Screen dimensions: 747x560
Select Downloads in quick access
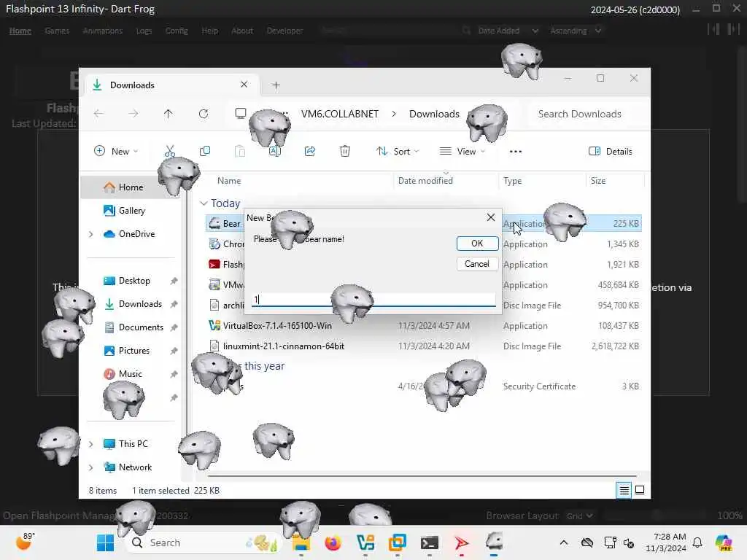coord(140,304)
